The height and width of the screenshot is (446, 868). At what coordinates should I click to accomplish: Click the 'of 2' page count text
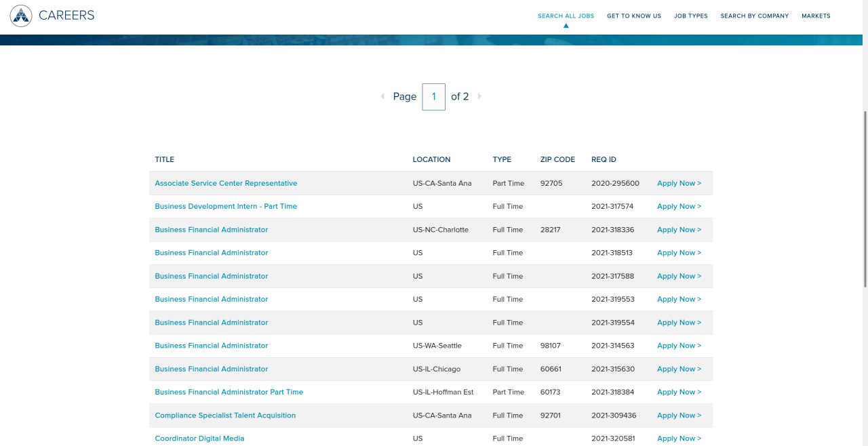460,96
